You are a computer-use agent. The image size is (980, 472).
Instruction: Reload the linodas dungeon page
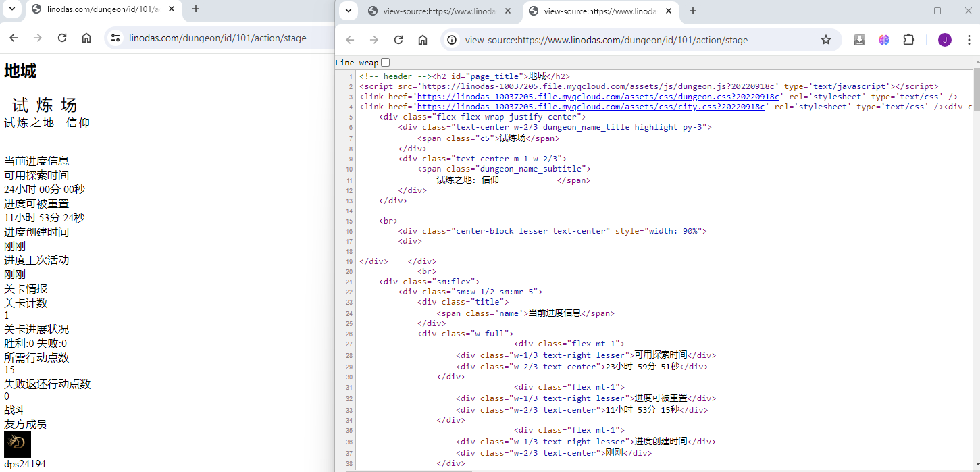(62, 38)
